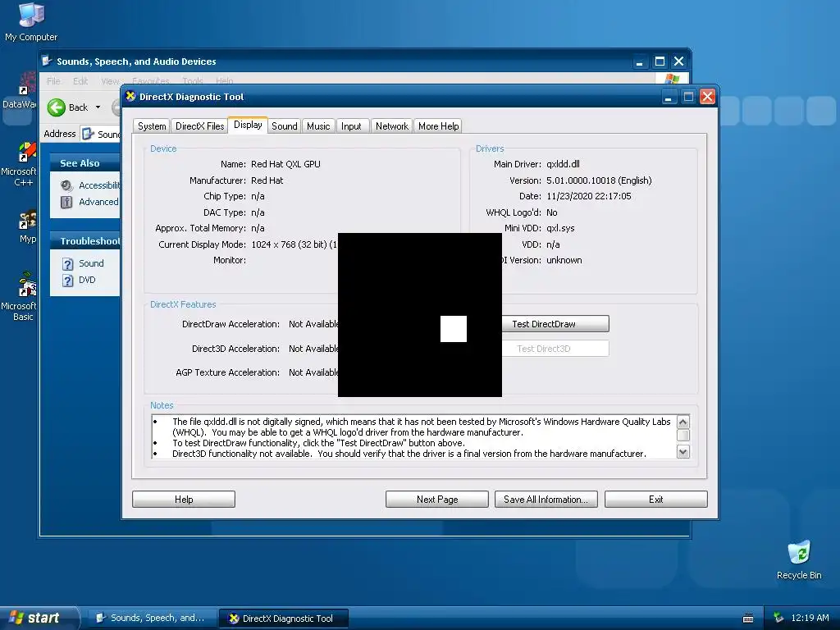Switch to the Network tab
Image resolution: width=840 pixels, height=630 pixels.
coord(391,126)
